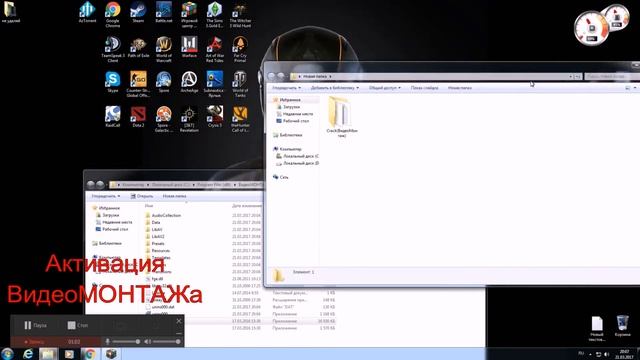Open the Warface desktop shortcut

click(189, 47)
